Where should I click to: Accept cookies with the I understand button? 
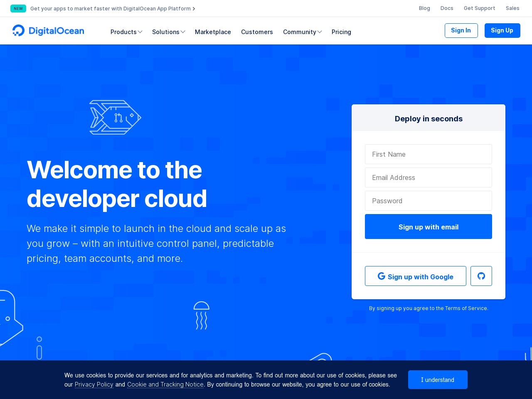click(x=438, y=379)
